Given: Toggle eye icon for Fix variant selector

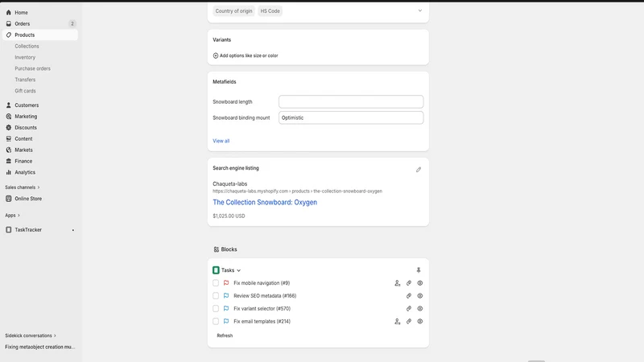Looking at the screenshot, I should tap(419, 309).
